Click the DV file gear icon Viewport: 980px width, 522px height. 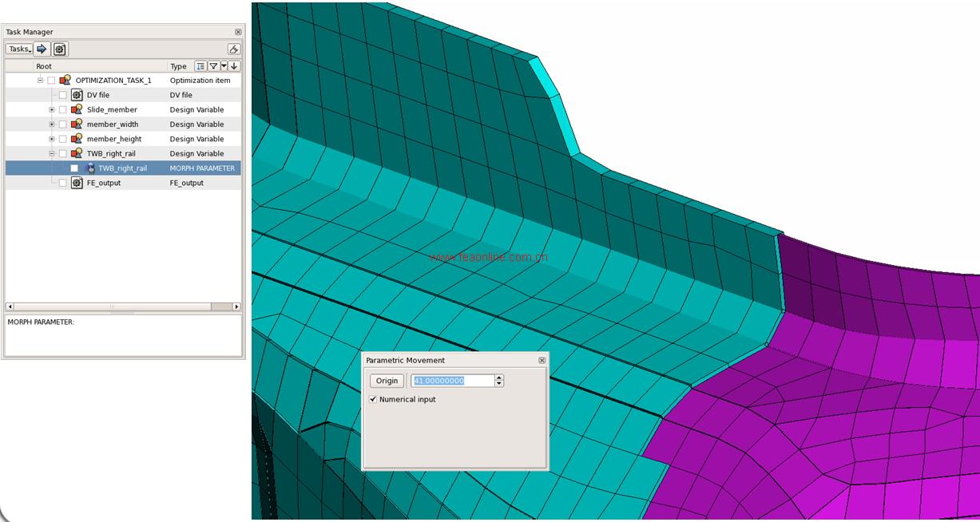pyautogui.click(x=77, y=95)
